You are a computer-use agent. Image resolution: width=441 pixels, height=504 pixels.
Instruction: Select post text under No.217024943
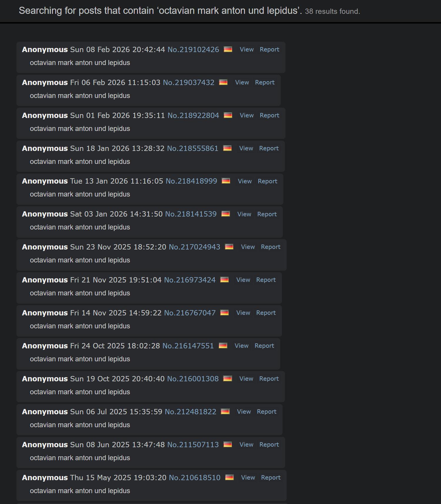[80, 260]
